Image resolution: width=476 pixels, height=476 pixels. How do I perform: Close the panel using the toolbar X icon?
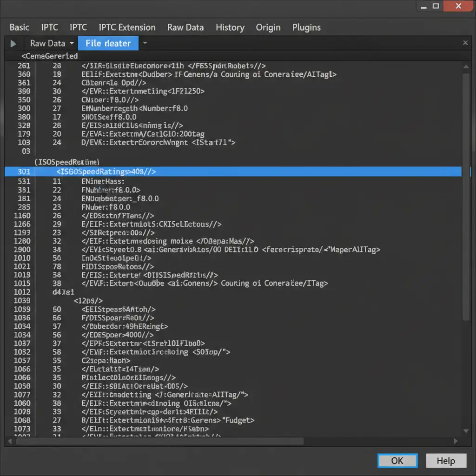click(x=465, y=43)
